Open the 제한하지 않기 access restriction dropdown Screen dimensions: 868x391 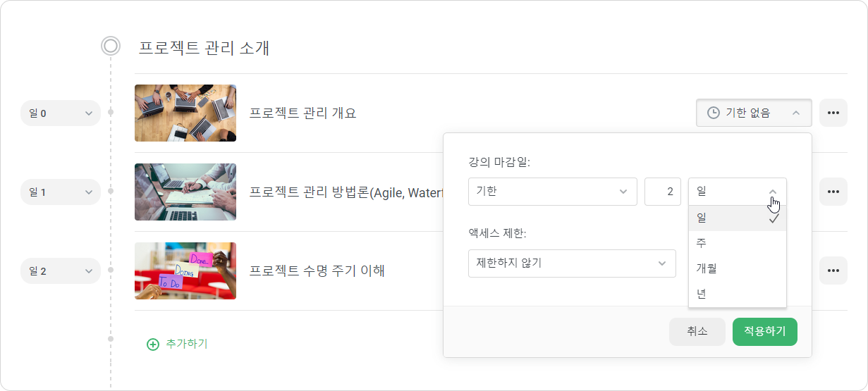(572, 263)
